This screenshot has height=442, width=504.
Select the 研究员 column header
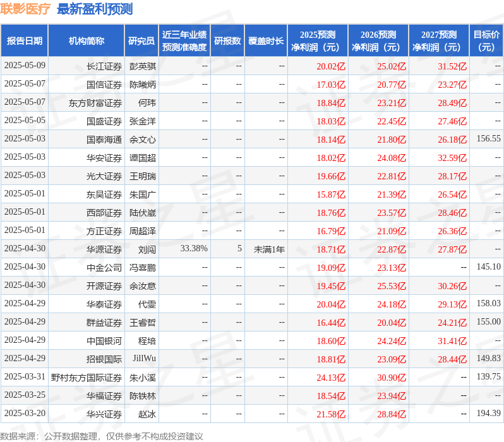(141, 41)
